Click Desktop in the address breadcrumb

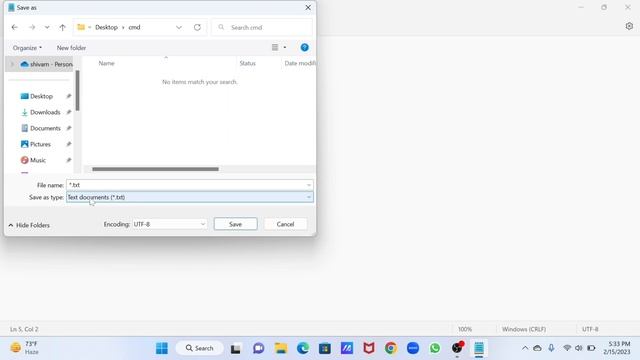coord(106,27)
